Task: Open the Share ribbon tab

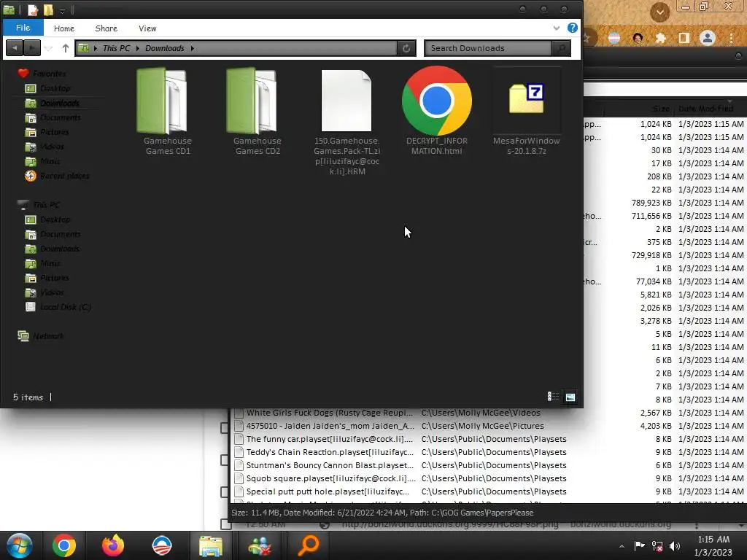Action: [107, 28]
